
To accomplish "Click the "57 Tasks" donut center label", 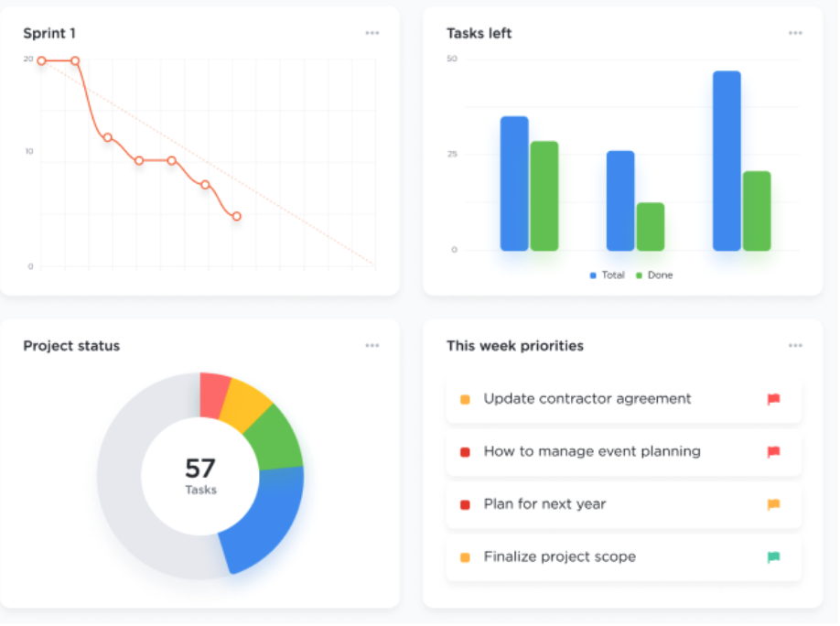I will tap(200, 476).
